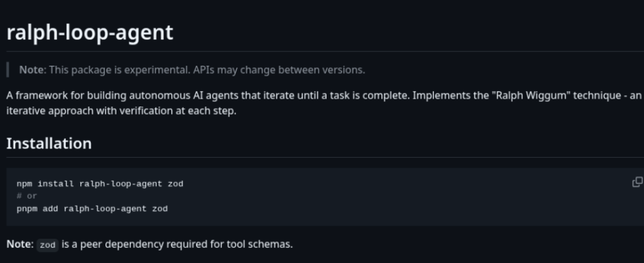The height and width of the screenshot is (263, 644).
Task: Click the inline "zod" code badge
Action: [x=47, y=245]
